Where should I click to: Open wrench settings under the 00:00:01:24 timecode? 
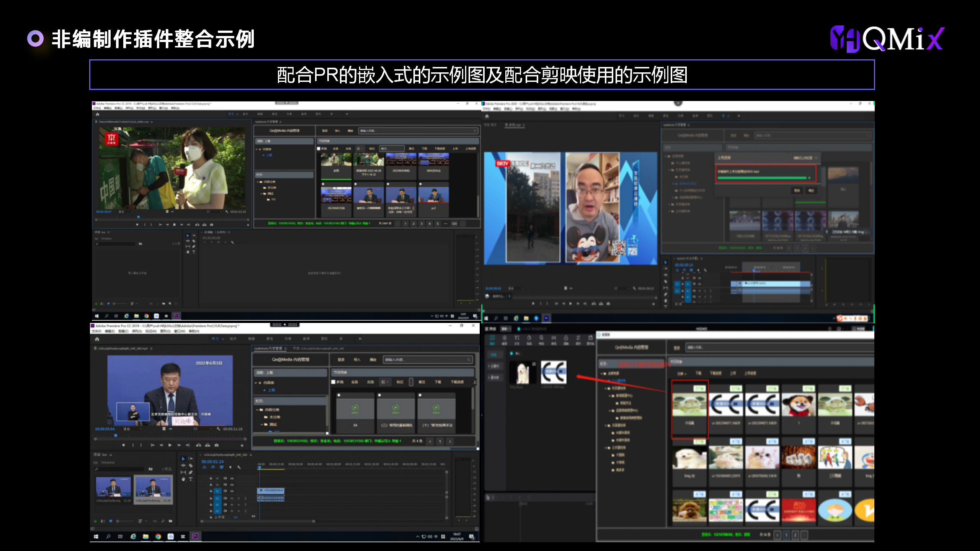(239, 467)
